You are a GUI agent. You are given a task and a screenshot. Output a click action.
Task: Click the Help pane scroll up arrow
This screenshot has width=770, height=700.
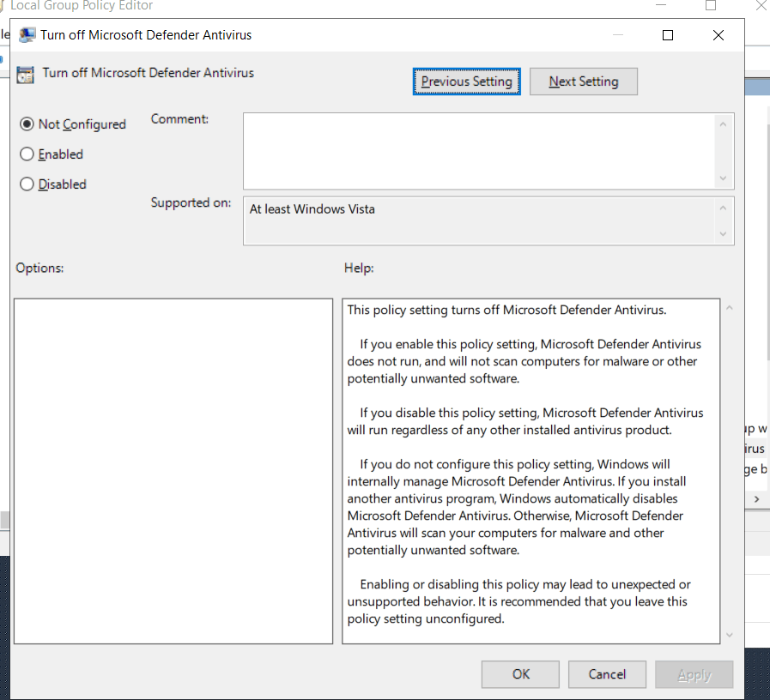730,308
